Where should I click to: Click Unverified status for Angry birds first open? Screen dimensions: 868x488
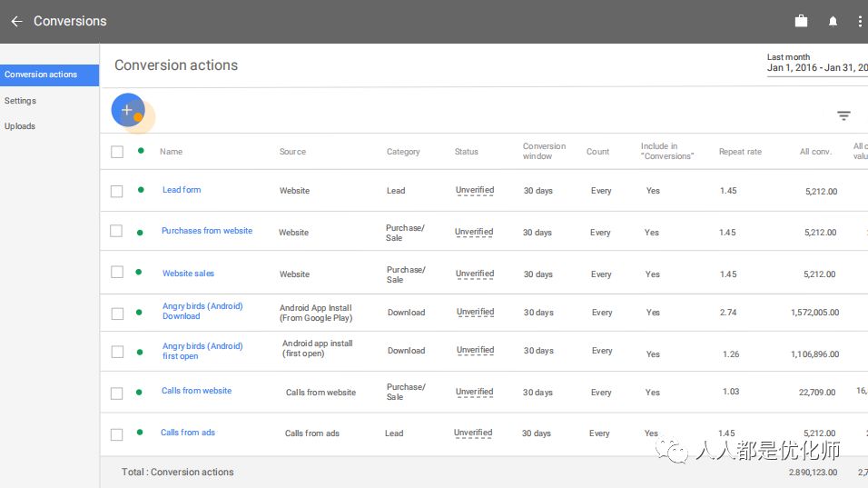click(x=476, y=350)
